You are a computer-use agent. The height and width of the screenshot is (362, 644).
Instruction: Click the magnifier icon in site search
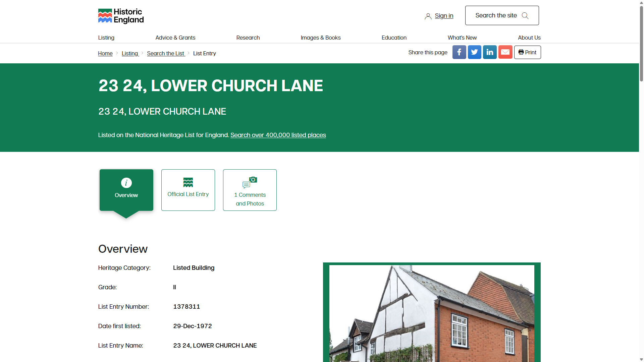pos(525,16)
